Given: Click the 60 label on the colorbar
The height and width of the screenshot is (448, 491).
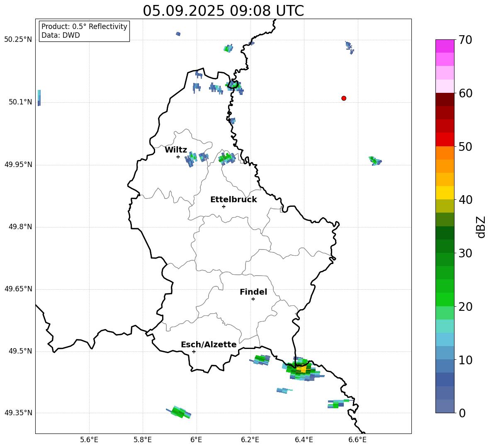Looking at the screenshot, I should click(465, 93).
